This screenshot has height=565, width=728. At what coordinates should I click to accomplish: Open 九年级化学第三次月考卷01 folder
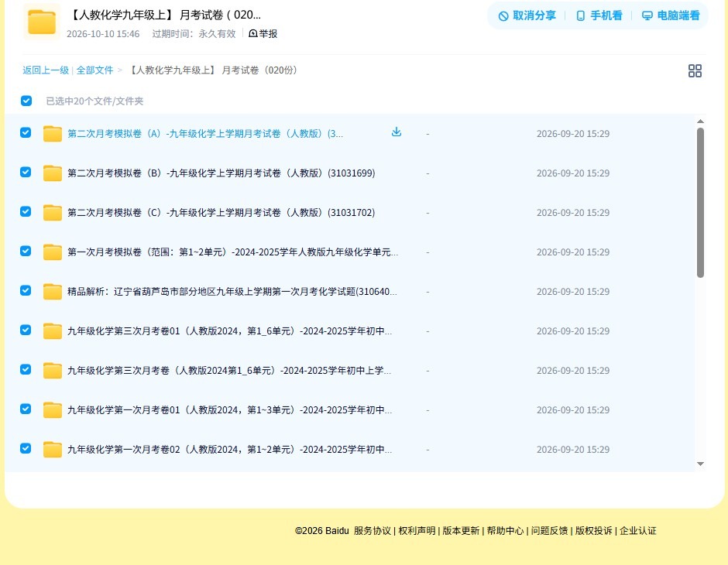230,330
